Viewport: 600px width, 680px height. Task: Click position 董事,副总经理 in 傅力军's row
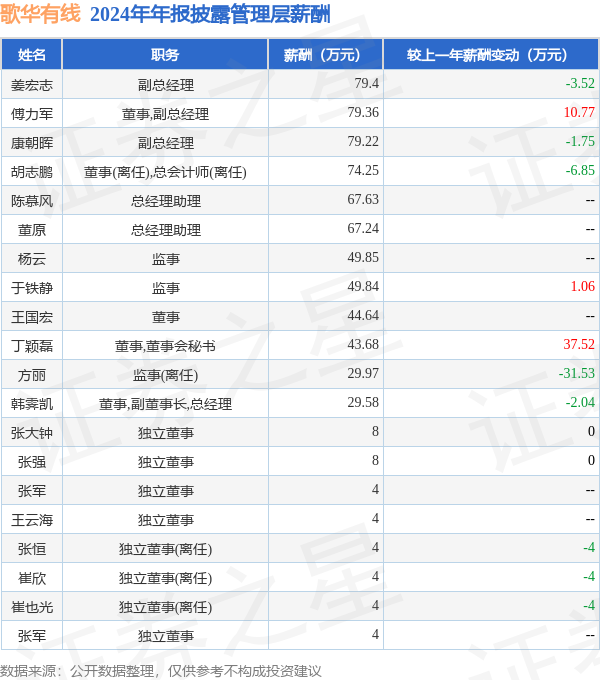(165, 114)
